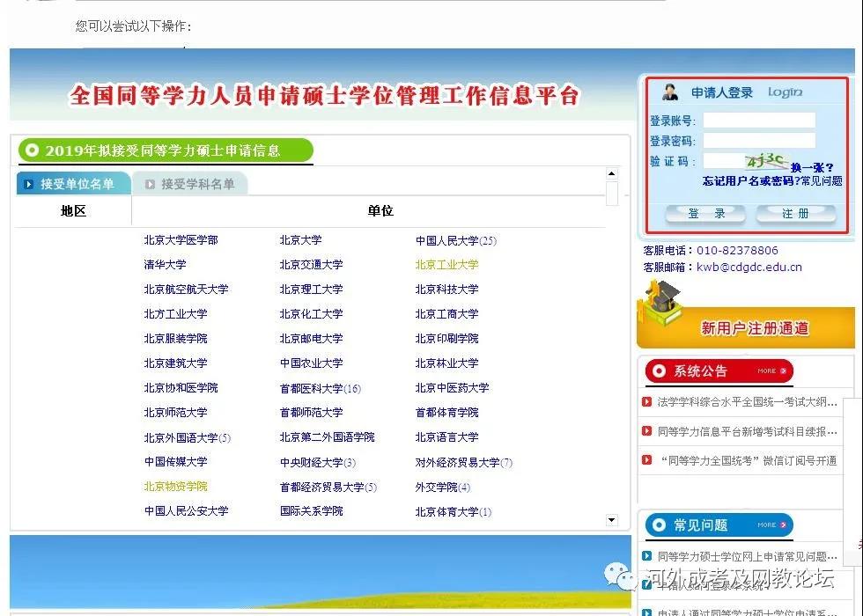Select 北京师范大学
This screenshot has height=616, width=863.
(175, 413)
